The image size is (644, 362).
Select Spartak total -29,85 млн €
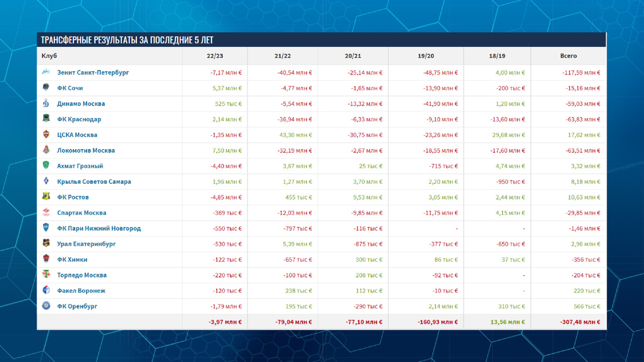point(583,212)
